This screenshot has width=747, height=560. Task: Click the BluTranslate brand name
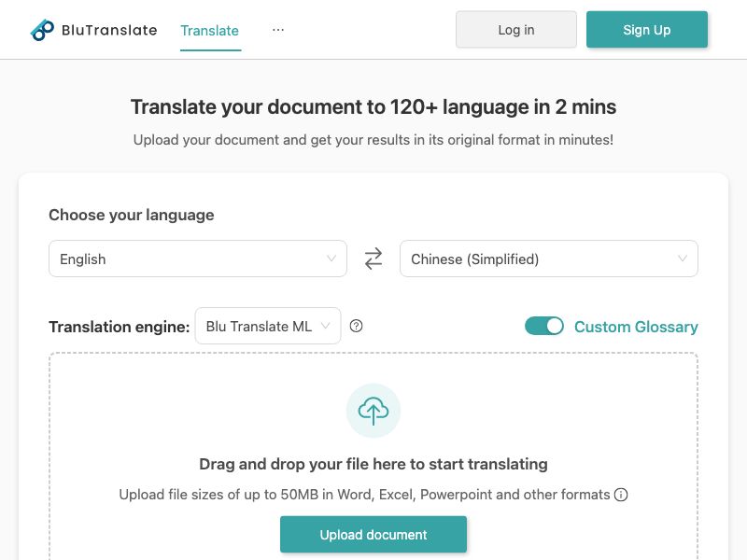pos(109,30)
